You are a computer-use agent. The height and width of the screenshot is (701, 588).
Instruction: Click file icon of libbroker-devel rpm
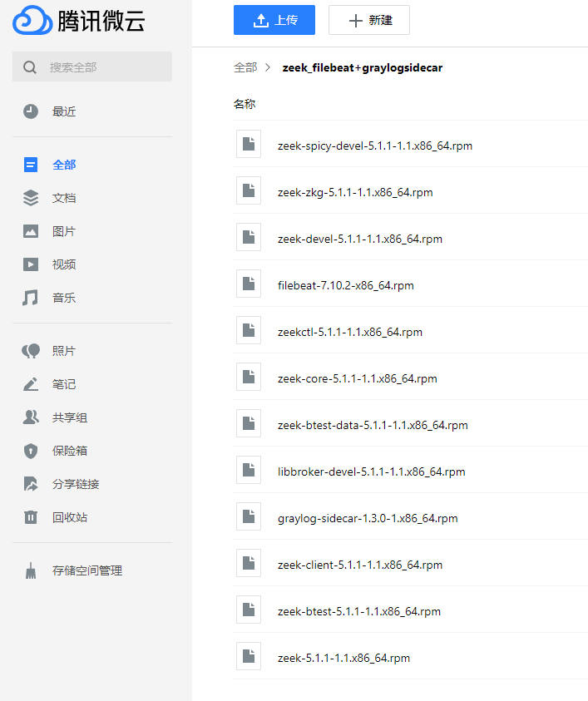249,470
